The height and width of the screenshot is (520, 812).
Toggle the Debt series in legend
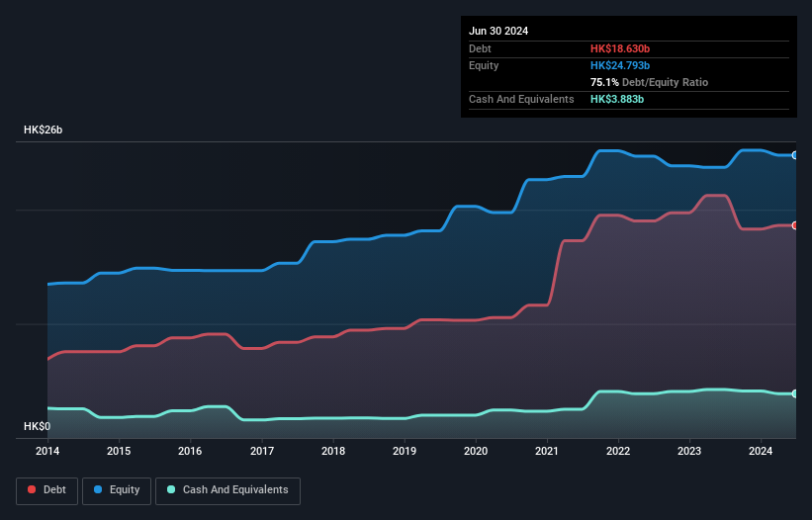point(48,489)
